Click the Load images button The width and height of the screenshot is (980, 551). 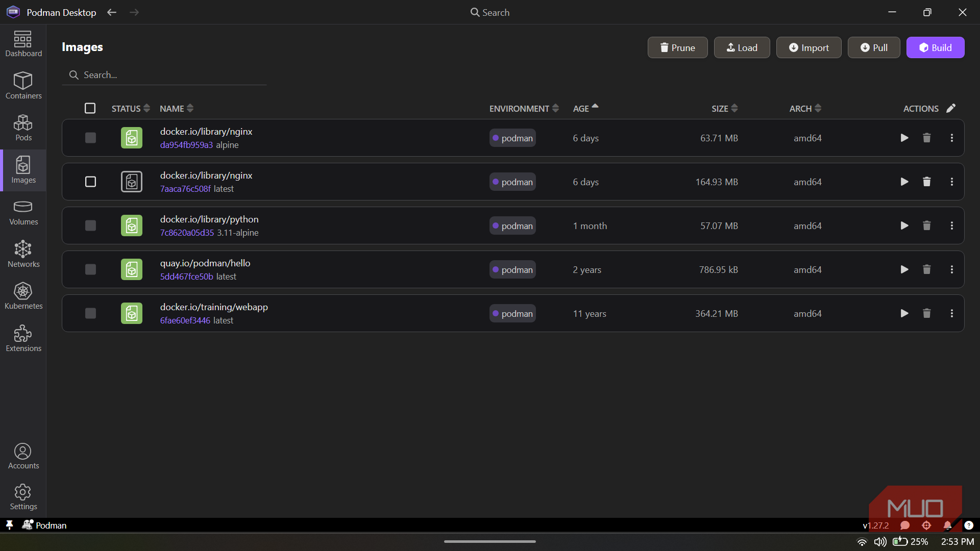click(742, 47)
